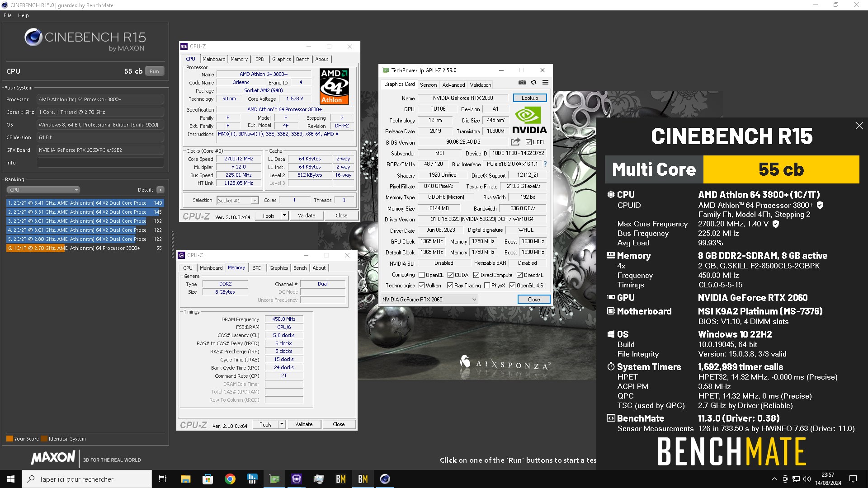The image size is (868, 488).
Task: Click the NVIDIA logo in GPU-Z
Action: [x=529, y=120]
